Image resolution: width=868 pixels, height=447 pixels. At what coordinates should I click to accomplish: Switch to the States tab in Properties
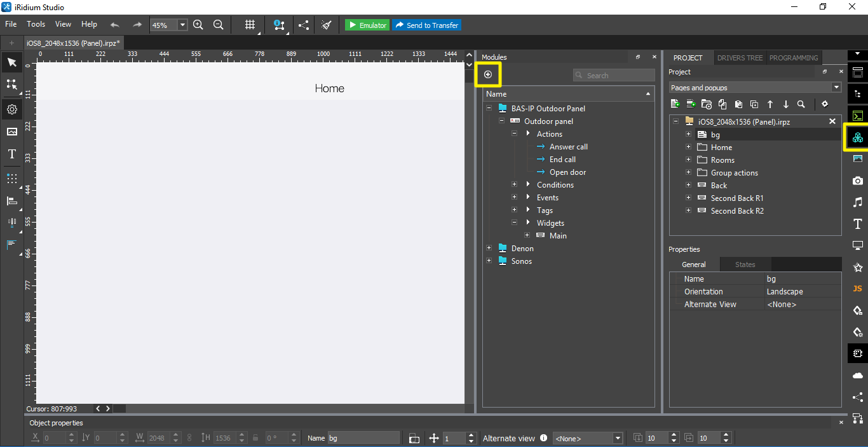point(745,264)
